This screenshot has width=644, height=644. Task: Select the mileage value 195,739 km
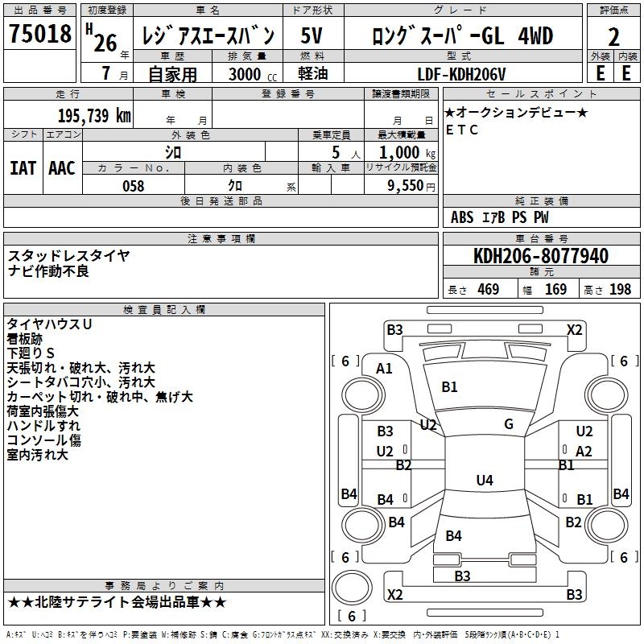coord(94,115)
